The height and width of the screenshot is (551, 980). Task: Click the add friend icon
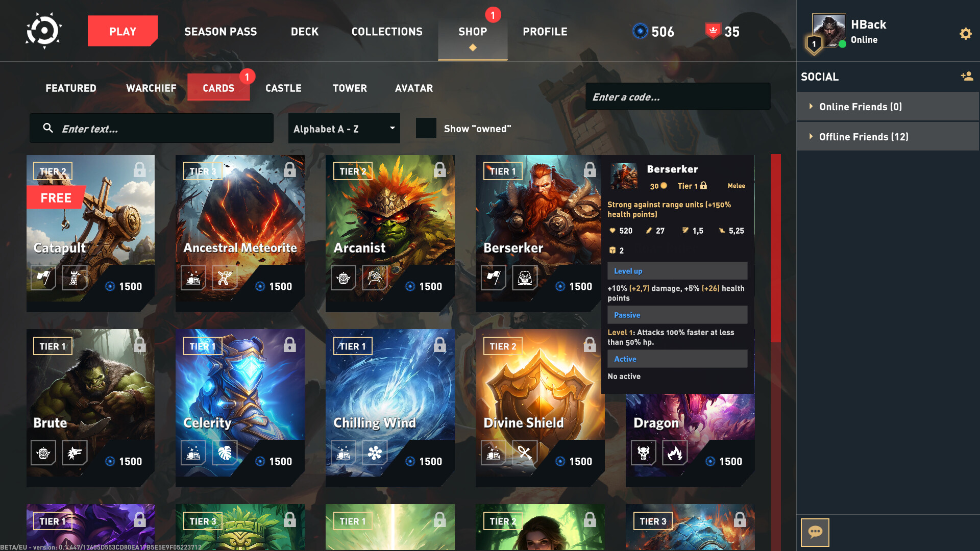pos(967,77)
